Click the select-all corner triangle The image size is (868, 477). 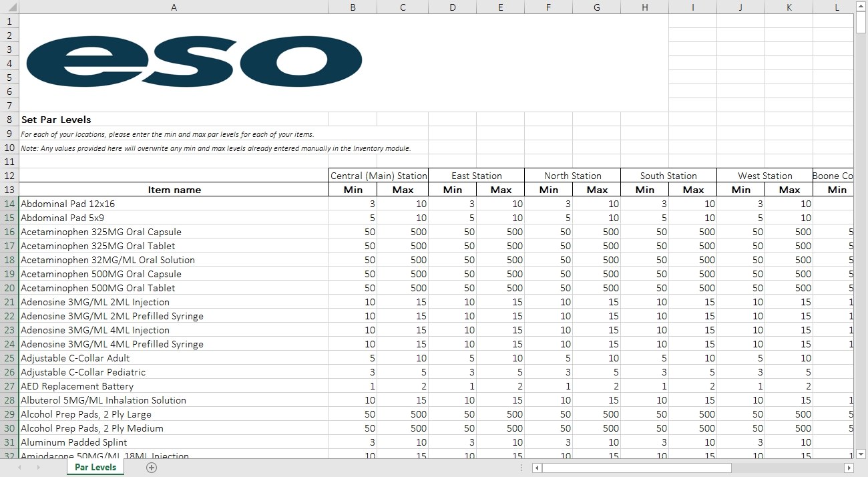(9, 7)
